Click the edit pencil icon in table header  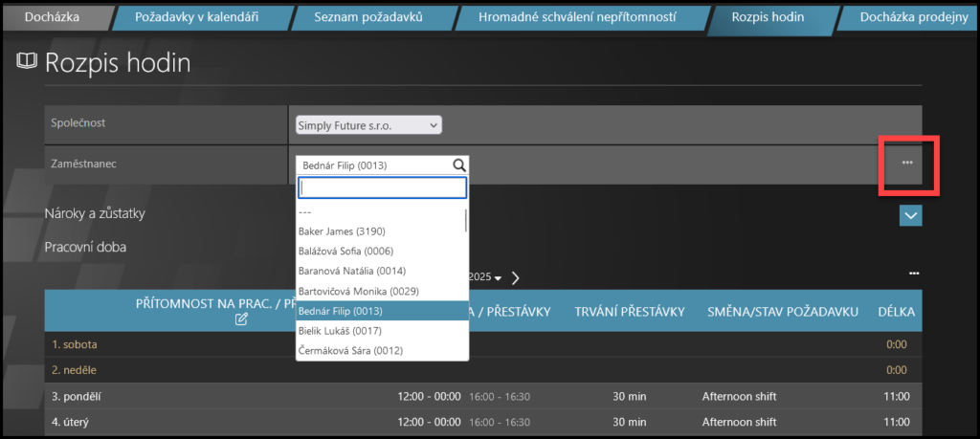point(241,319)
